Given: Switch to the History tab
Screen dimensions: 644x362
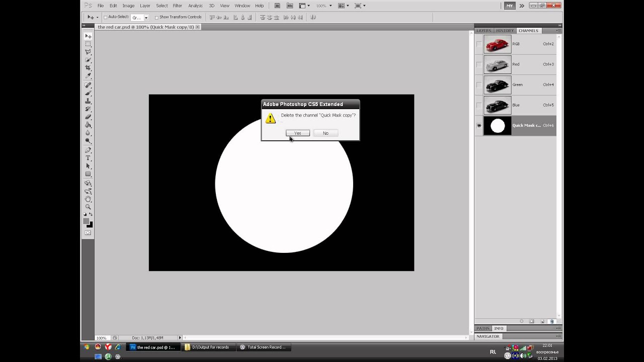Looking at the screenshot, I should click(505, 31).
